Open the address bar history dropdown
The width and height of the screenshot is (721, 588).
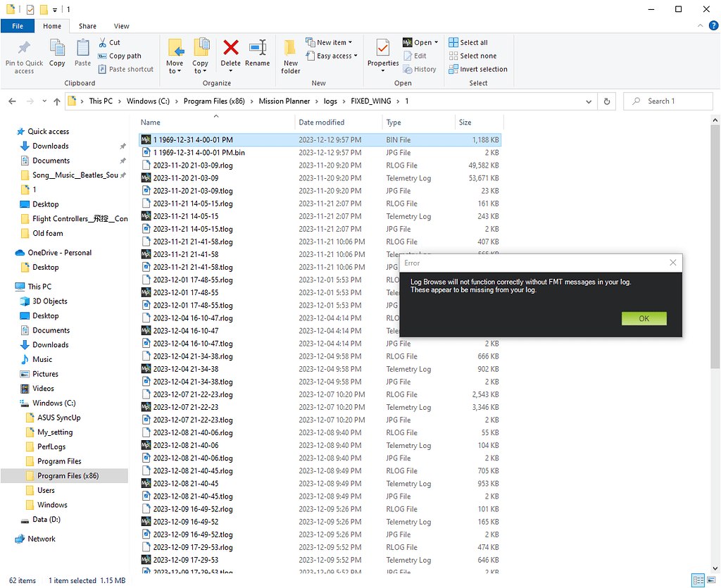click(x=589, y=101)
